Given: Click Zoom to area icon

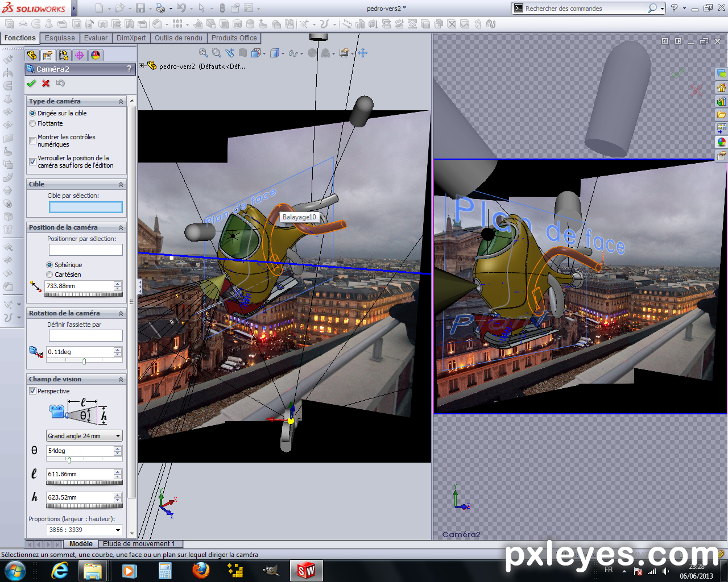Looking at the screenshot, I should point(216,53).
